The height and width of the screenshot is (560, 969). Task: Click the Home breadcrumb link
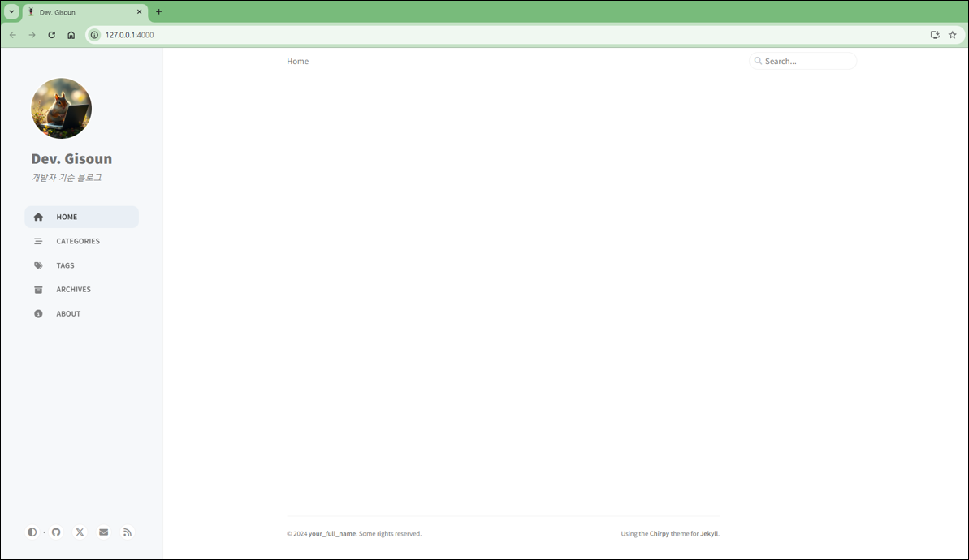click(x=297, y=62)
